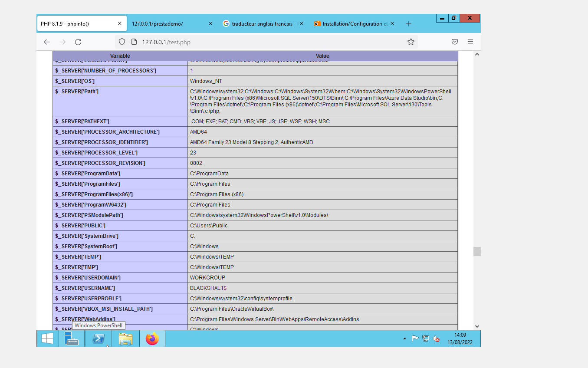588x368 pixels.
Task: Select the $_SERVER['PSModulePath'] cell
Action: coord(120,215)
